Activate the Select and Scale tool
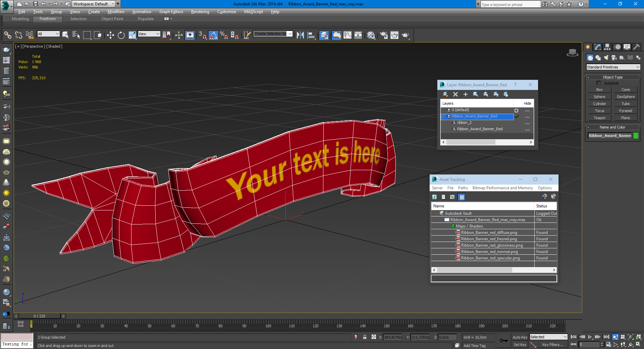This screenshot has width=644, height=349. click(132, 35)
